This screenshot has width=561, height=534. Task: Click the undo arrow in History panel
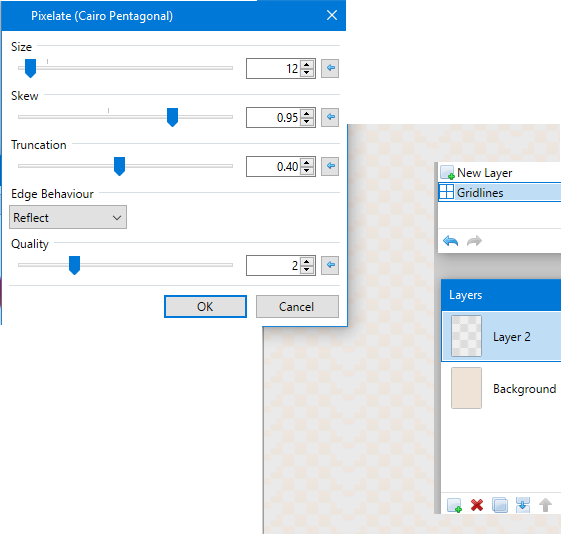tap(450, 241)
